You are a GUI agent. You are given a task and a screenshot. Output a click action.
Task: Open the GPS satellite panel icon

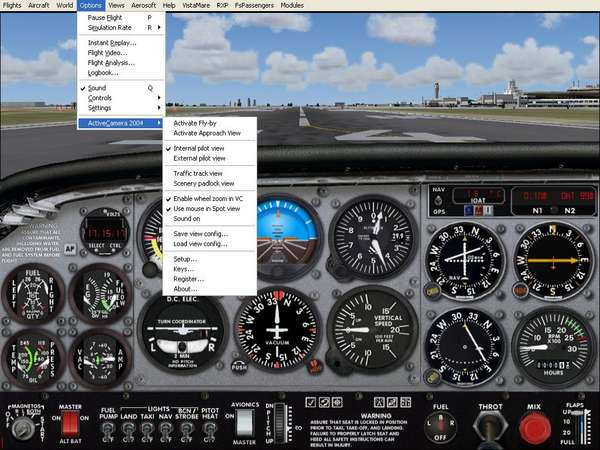click(392, 402)
